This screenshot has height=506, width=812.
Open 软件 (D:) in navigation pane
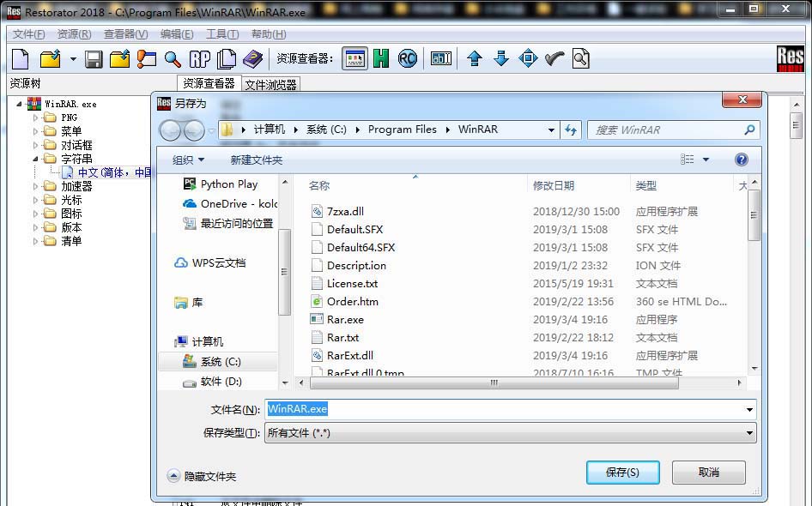221,382
